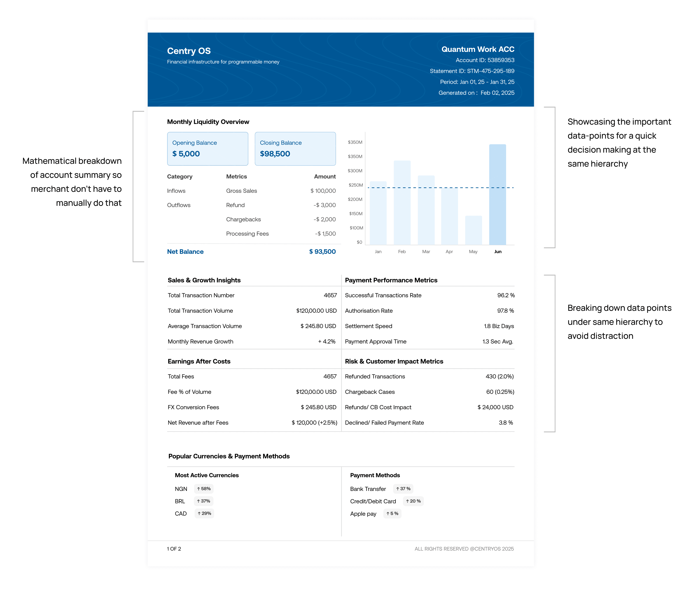Click the Net Balance $93,500 amount
This screenshot has width=700, height=602.
pos(322,252)
